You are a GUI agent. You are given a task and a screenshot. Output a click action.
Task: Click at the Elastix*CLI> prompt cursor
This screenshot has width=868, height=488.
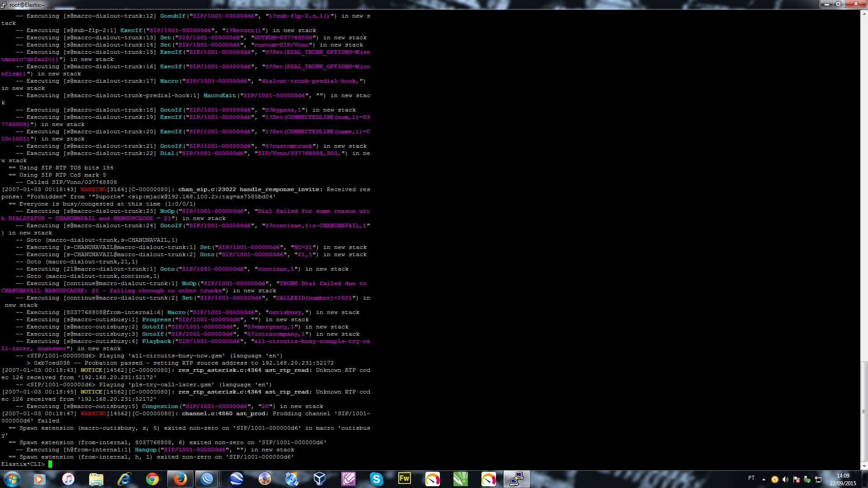coord(50,464)
